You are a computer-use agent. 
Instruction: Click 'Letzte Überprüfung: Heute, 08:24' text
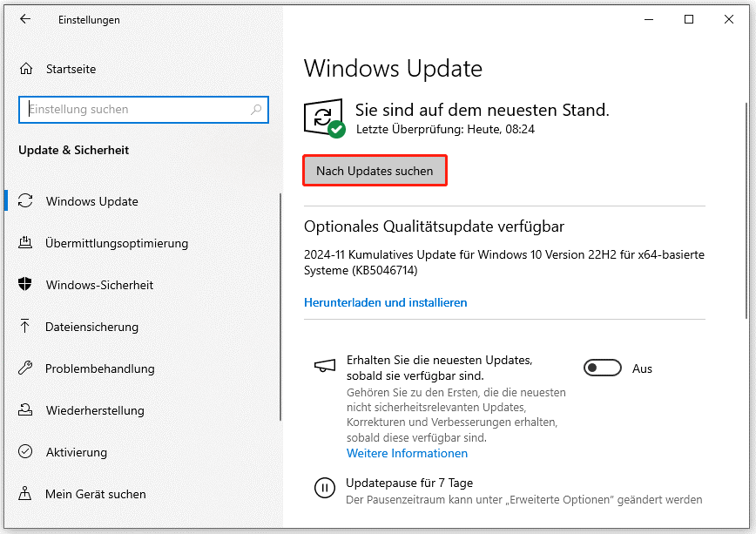coord(445,129)
